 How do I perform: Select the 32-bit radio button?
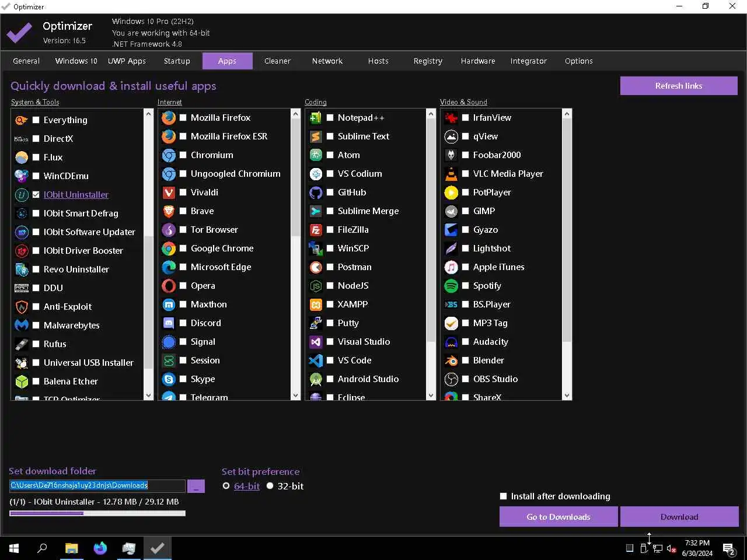click(x=270, y=486)
